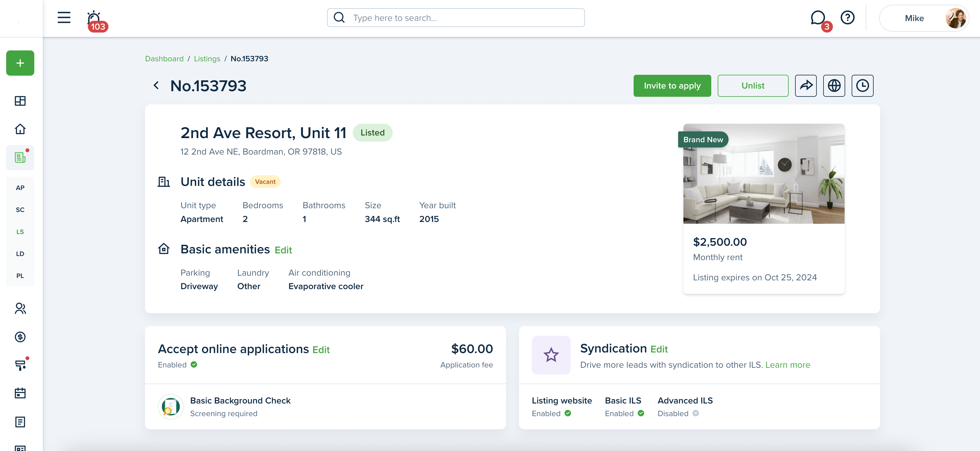Click the globe listing website icon
980x451 pixels.
[x=834, y=86]
